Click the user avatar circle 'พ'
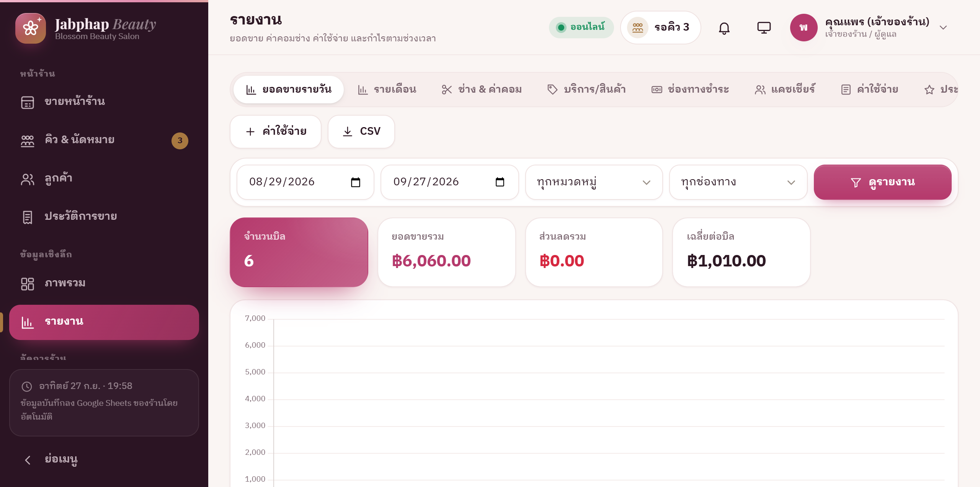This screenshot has width=980, height=487. 804,28
